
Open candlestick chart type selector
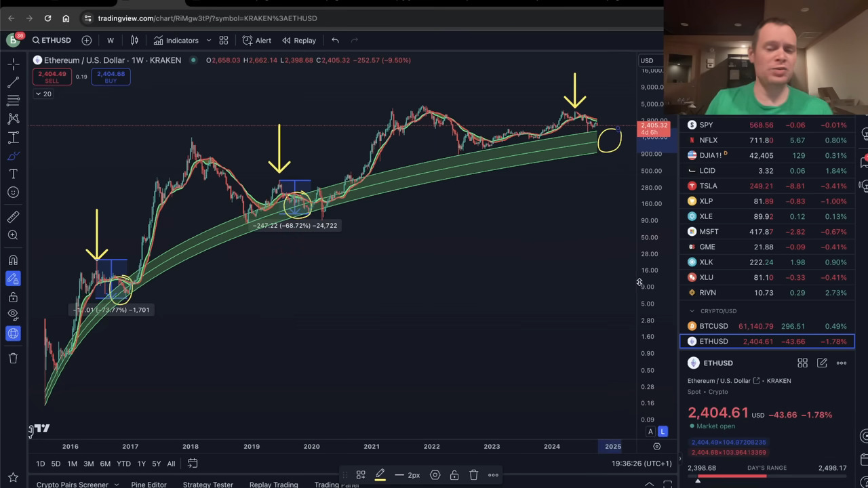[134, 40]
